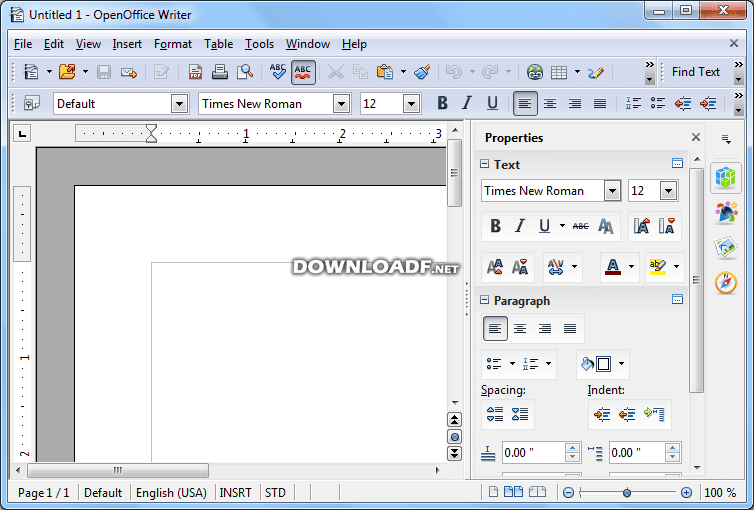
Task: Toggle Justified alignment in formatting toolbar
Action: point(600,103)
